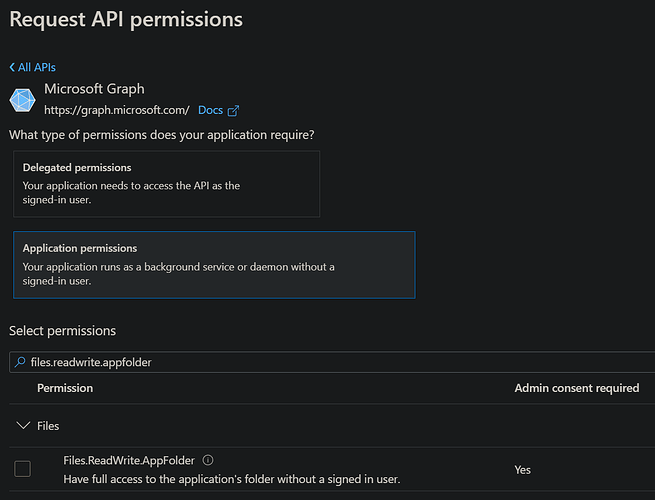Image resolution: width=655 pixels, height=500 pixels.
Task: Open the Docs link for Microsoft Graph
Action: click(210, 110)
